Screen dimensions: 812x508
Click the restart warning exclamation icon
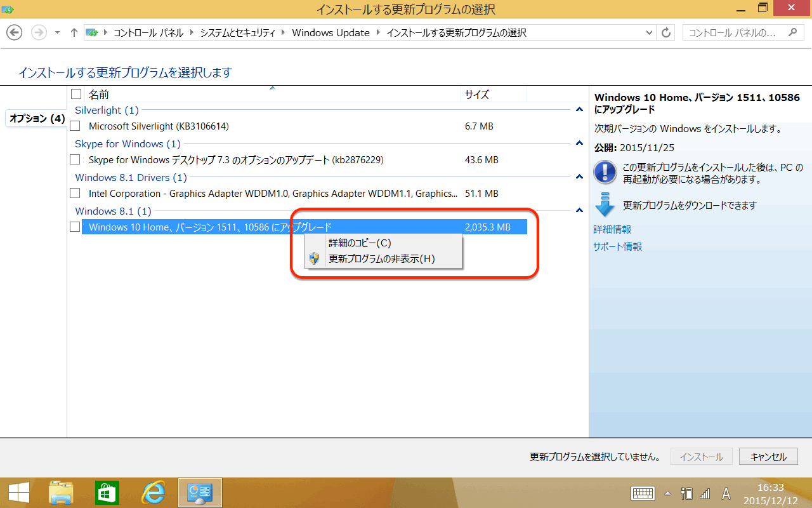click(x=605, y=173)
